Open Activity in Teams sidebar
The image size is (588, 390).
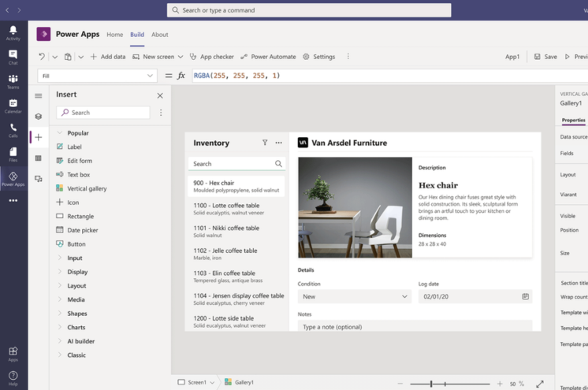pos(13,33)
